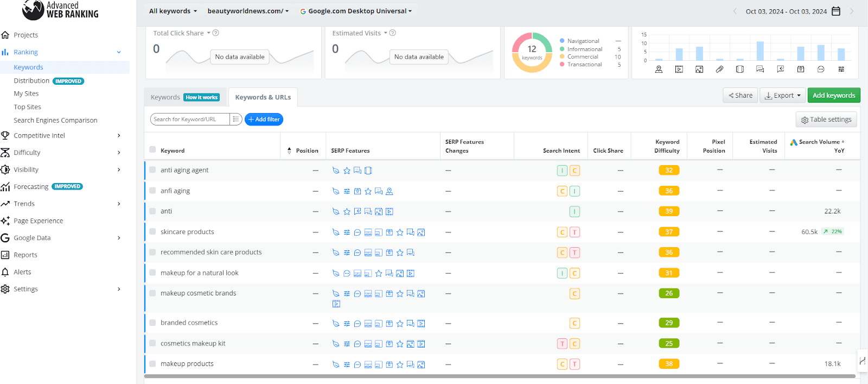Click the Page Experience sparkle icon
868x384 pixels.
pos(5,221)
